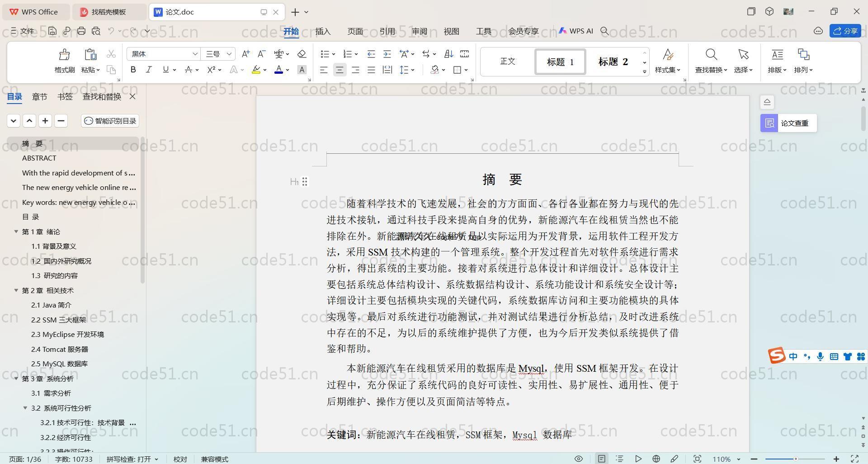The image size is (868, 464).
Task: Switch to the 章节 navigation pane tab
Action: click(x=39, y=96)
